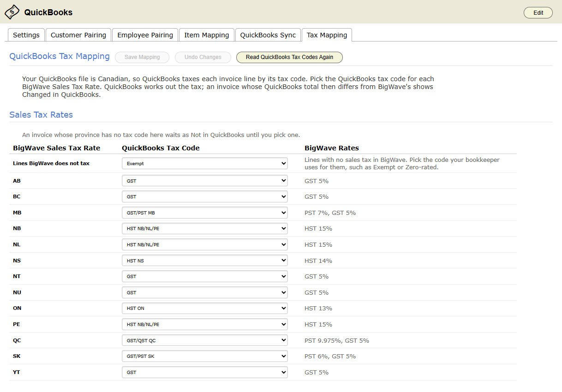The height and width of the screenshot is (392, 562).
Task: Open the NB tax code dropdown
Action: click(205, 228)
